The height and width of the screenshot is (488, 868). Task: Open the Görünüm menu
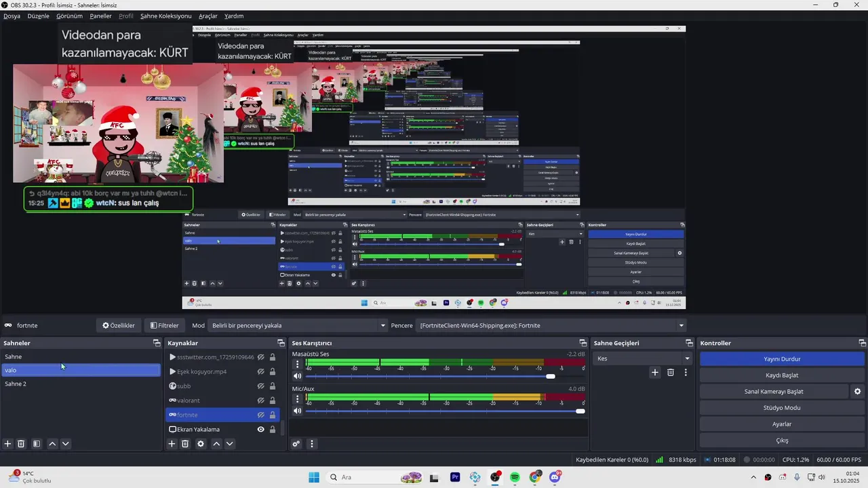click(x=69, y=16)
